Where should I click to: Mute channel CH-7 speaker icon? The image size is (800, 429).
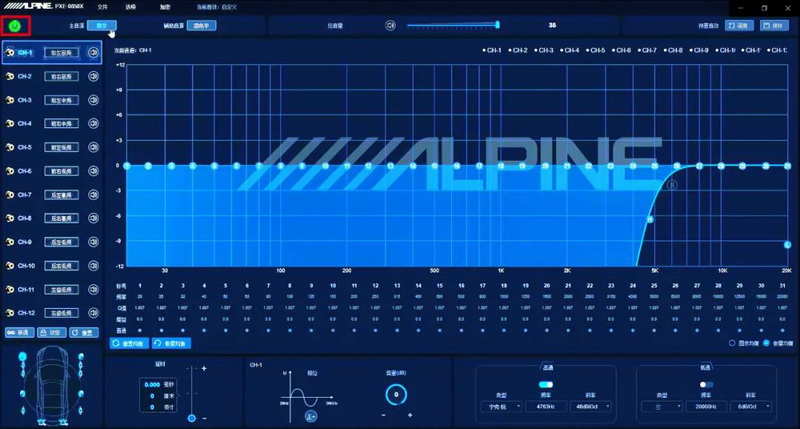pyautogui.click(x=93, y=194)
